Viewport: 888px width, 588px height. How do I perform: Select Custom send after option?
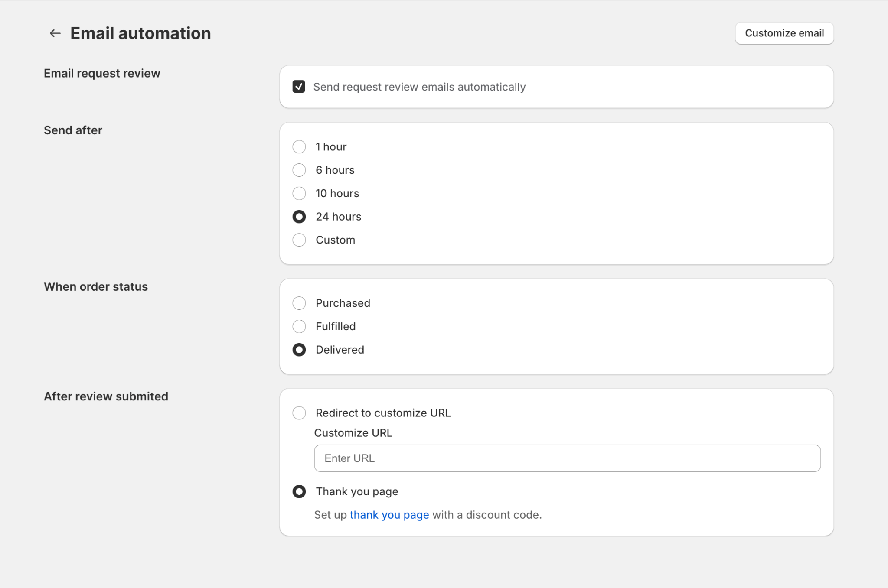pyautogui.click(x=299, y=240)
